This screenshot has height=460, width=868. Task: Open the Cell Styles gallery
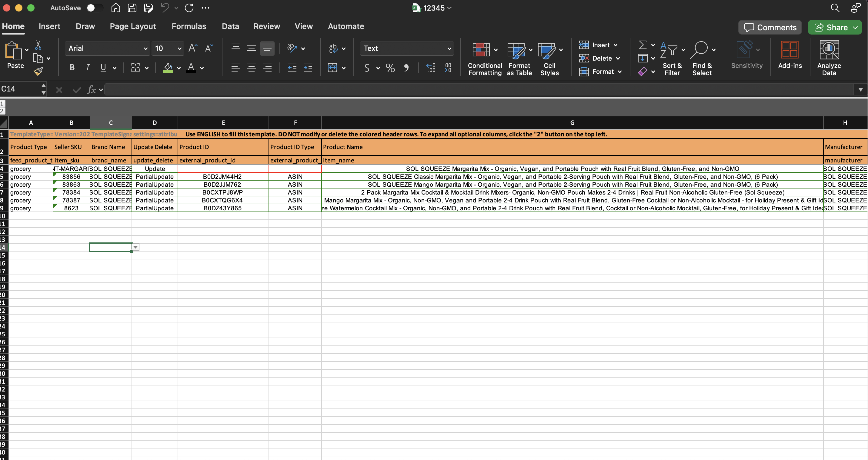click(549, 59)
